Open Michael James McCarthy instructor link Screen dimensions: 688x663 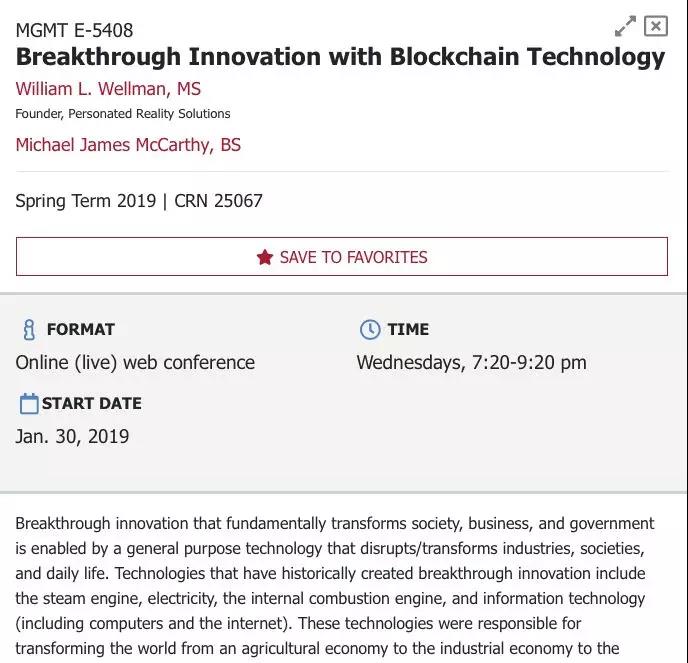point(128,145)
